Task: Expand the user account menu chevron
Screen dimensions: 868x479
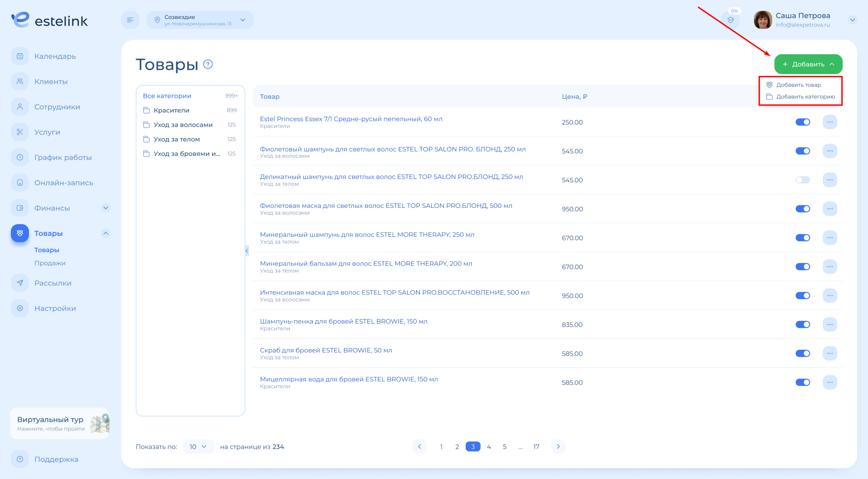Action: (x=852, y=20)
